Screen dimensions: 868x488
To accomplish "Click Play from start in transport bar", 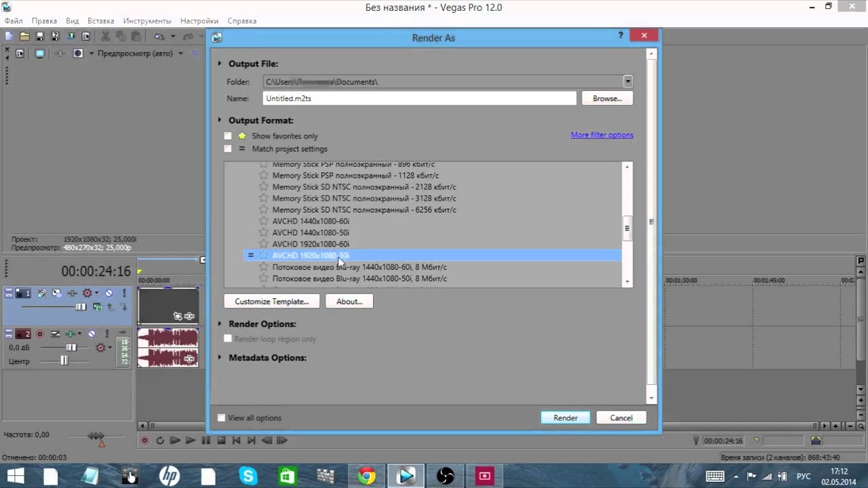I will tap(175, 441).
